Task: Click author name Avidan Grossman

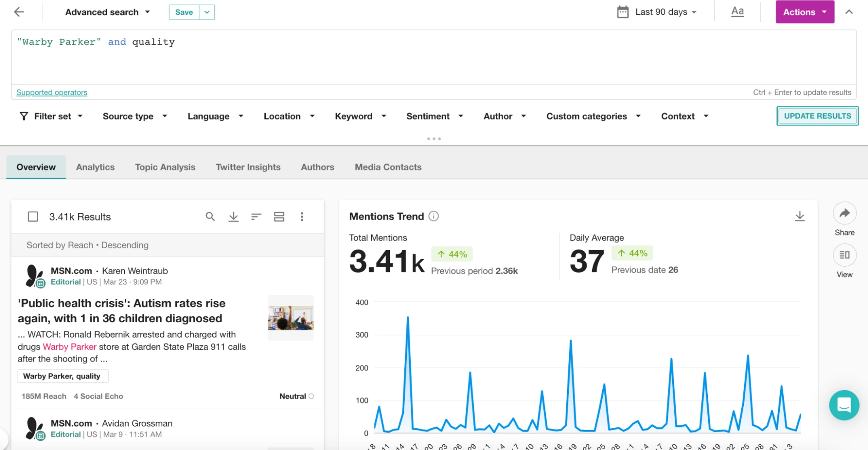Action: coord(137,423)
